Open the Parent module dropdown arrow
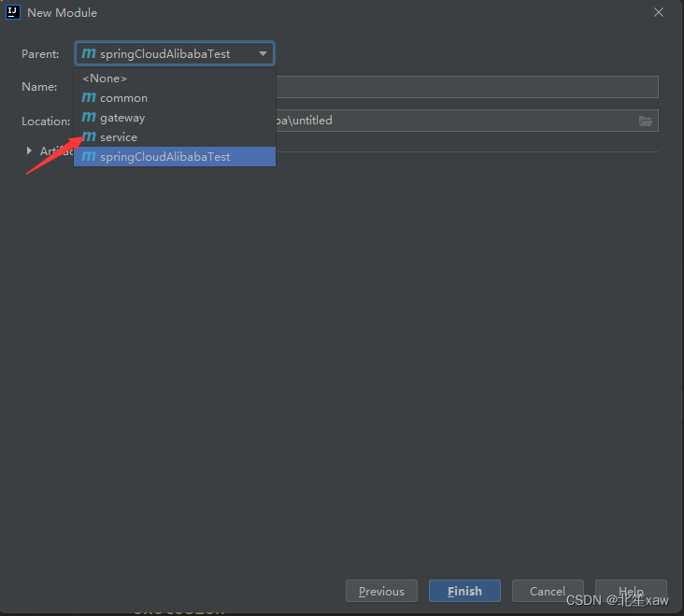The width and height of the screenshot is (684, 616). (263, 53)
